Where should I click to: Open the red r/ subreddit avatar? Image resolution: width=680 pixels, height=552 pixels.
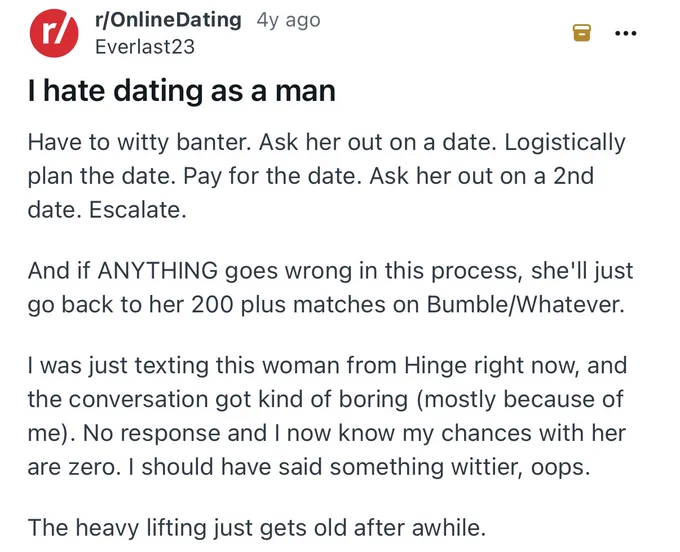pos(54,33)
